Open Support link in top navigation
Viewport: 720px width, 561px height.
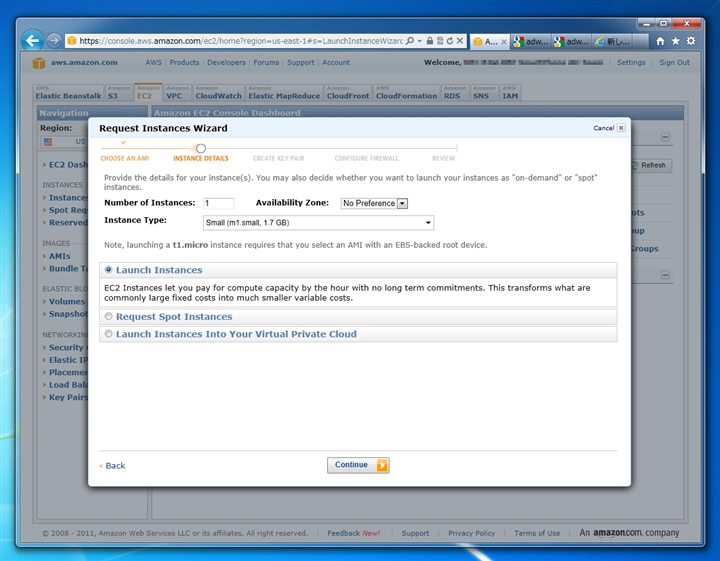(300, 62)
